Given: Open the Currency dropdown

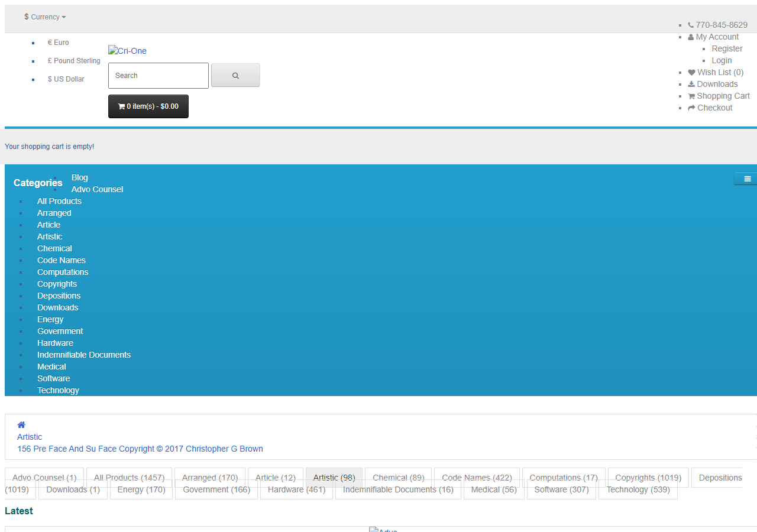Looking at the screenshot, I should coord(45,17).
